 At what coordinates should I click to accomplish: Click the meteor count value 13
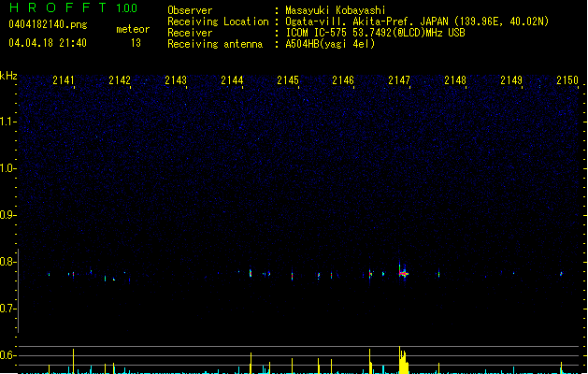pos(136,43)
